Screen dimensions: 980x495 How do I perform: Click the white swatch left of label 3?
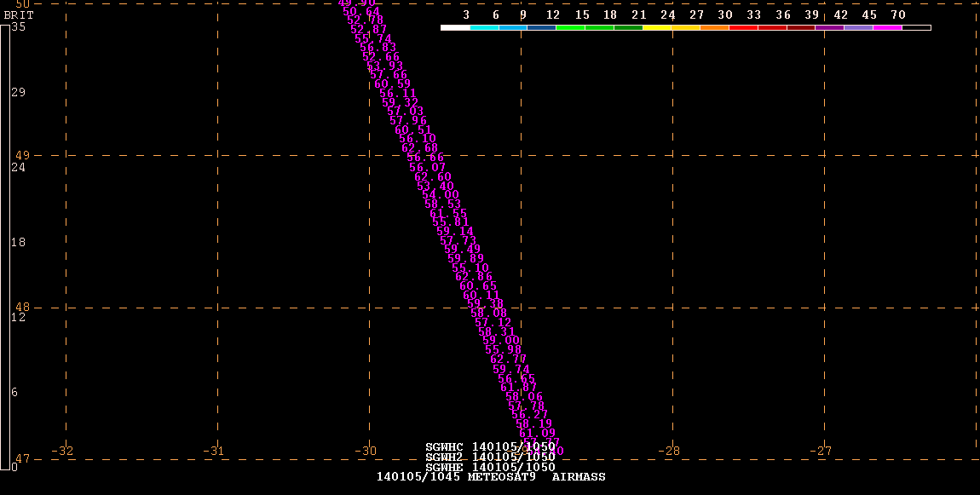click(456, 27)
